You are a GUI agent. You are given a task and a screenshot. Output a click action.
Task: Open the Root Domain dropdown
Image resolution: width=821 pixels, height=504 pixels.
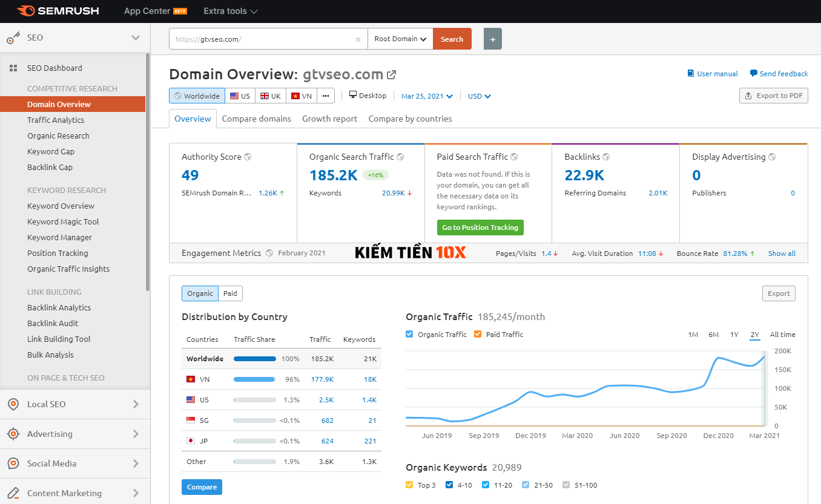tap(400, 39)
